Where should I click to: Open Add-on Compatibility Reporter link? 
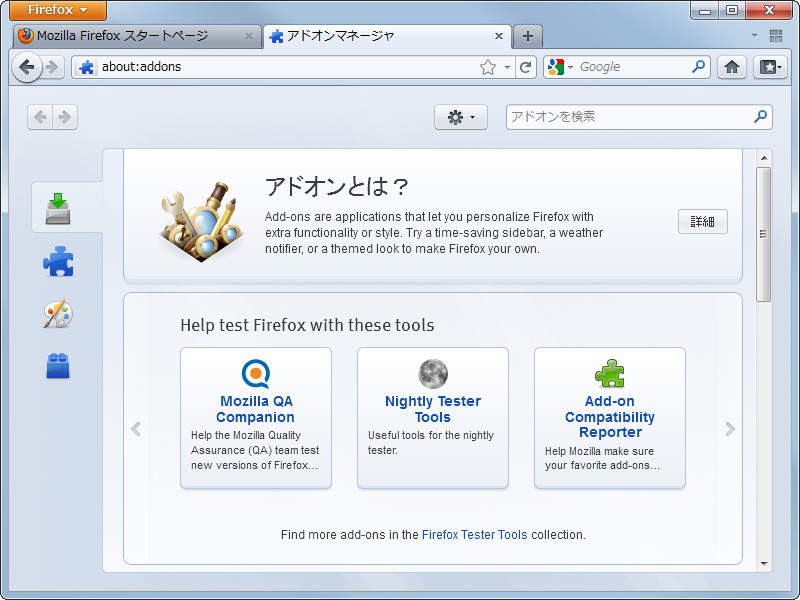click(x=610, y=417)
